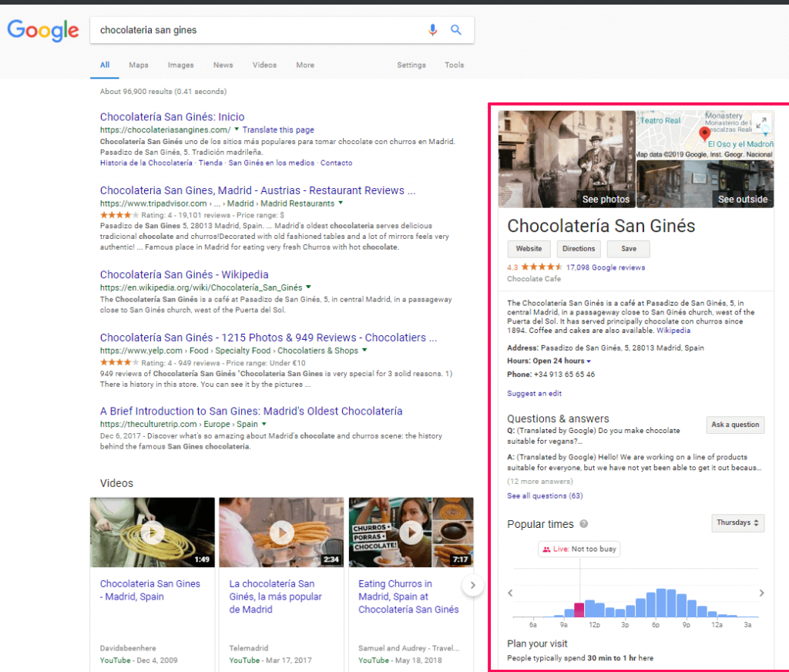Open the Thursdays day selector
Image resolution: width=789 pixels, height=672 pixels.
pos(737,522)
